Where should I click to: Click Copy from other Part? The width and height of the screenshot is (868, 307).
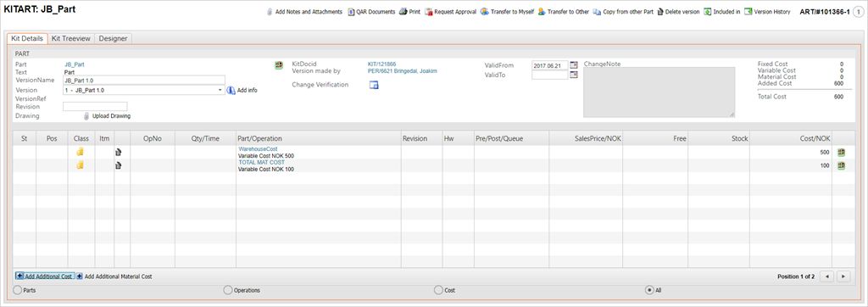point(623,12)
